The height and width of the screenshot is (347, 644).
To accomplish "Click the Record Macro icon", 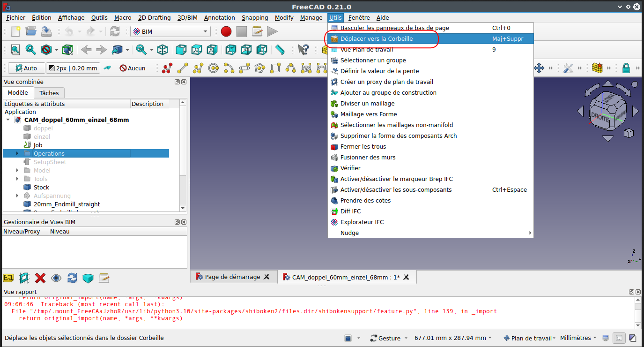I will [226, 31].
